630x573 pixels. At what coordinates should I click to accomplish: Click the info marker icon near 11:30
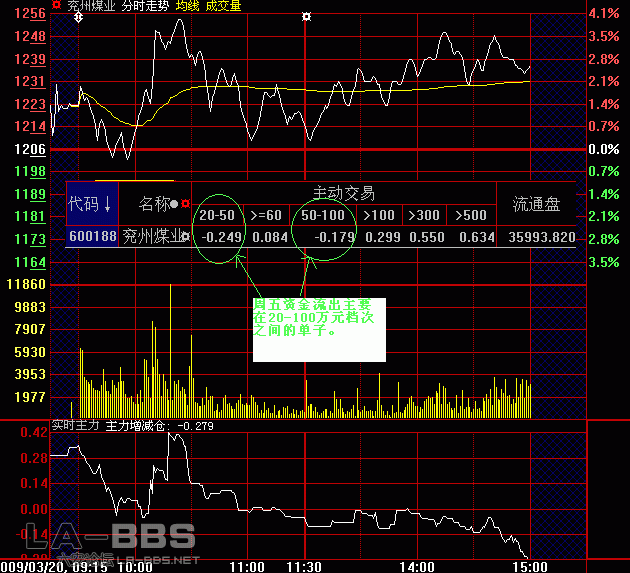[x=305, y=18]
